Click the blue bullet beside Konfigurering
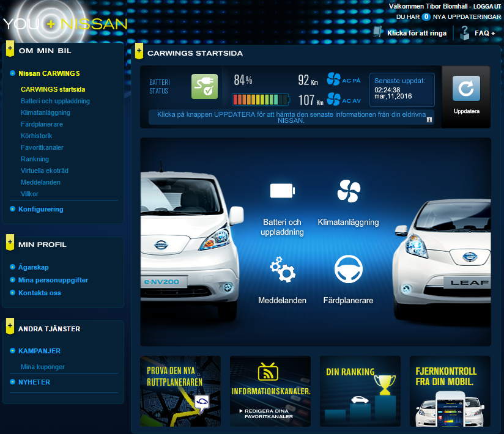Screen dimensions: 504x434 (12, 209)
